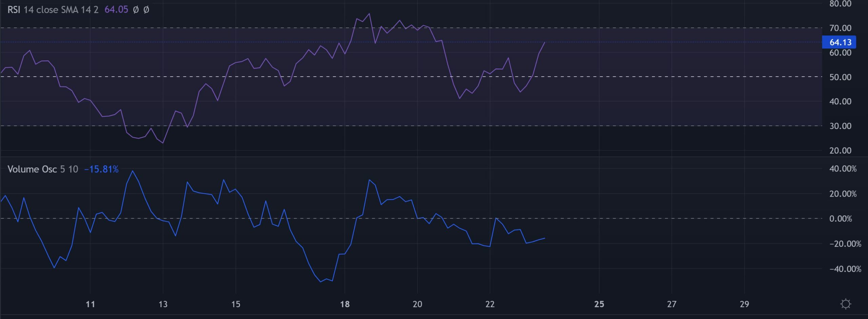Click date 27 on time axis
This screenshot has height=319, width=868.
coord(672,304)
